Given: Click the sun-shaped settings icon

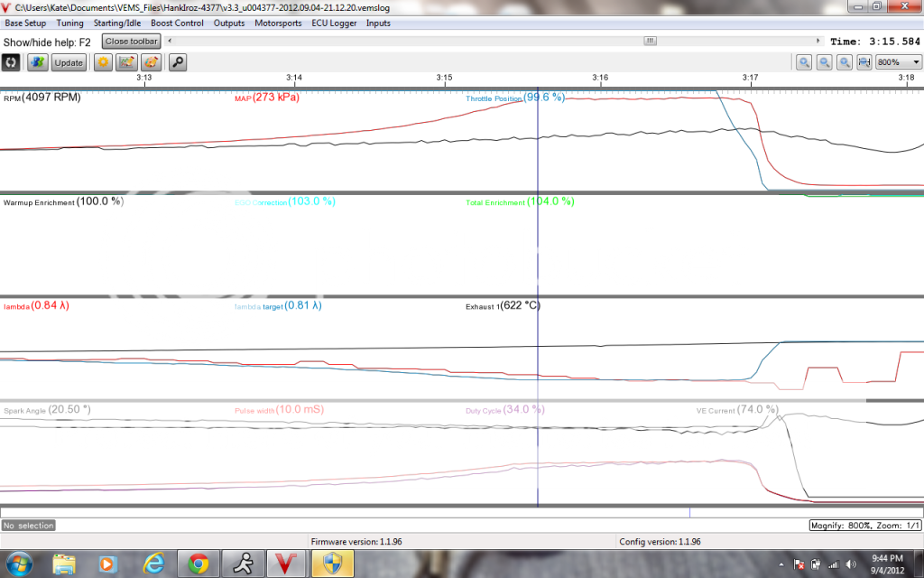Looking at the screenshot, I should point(104,62).
